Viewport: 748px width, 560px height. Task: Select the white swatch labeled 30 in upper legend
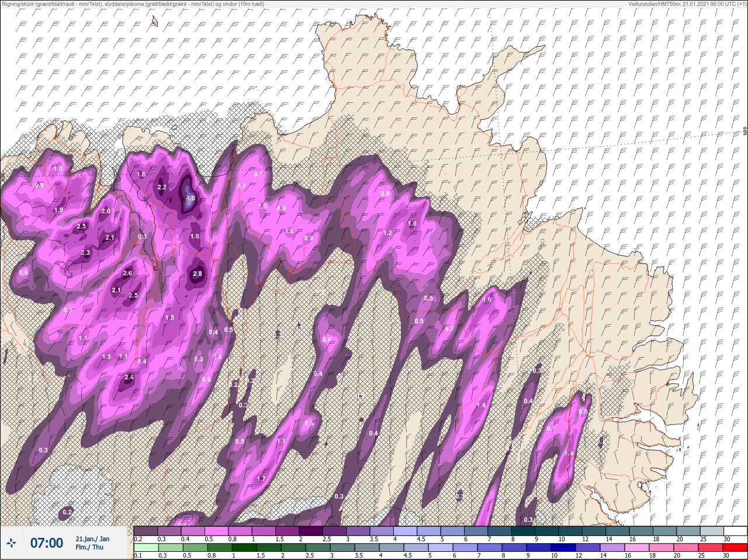point(735,531)
